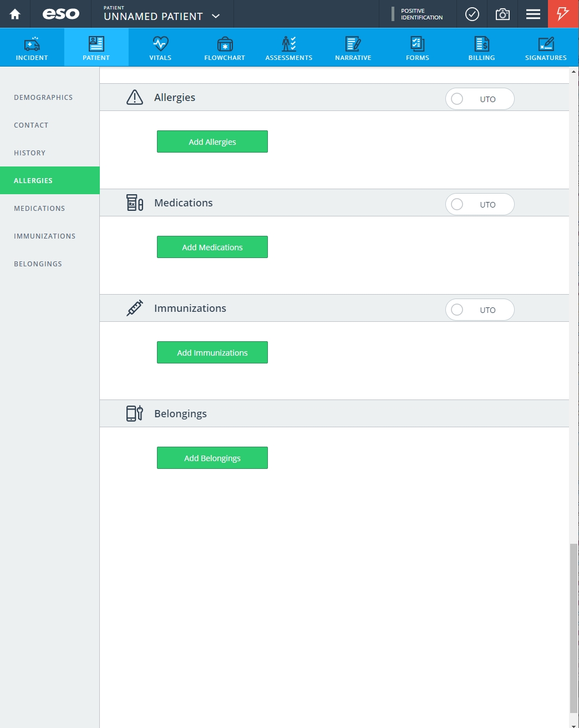The height and width of the screenshot is (728, 579).
Task: Toggle UTO for Immunizations
Action: (480, 310)
